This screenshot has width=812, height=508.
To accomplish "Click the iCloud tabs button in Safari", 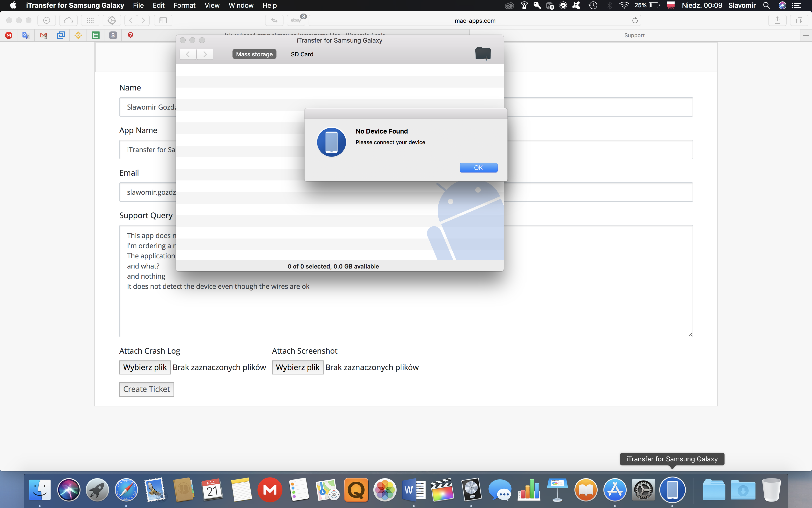I will pos(68,21).
